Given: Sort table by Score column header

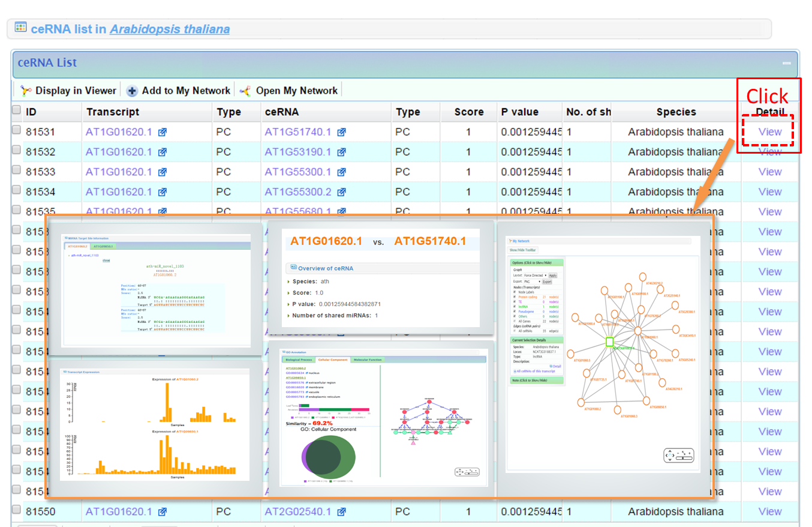Looking at the screenshot, I should [x=468, y=112].
